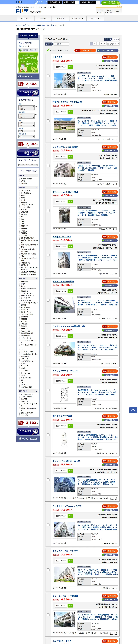Open the 表示件数 100 dropdown
This screenshot has height=644, width=138.
coord(116,39)
